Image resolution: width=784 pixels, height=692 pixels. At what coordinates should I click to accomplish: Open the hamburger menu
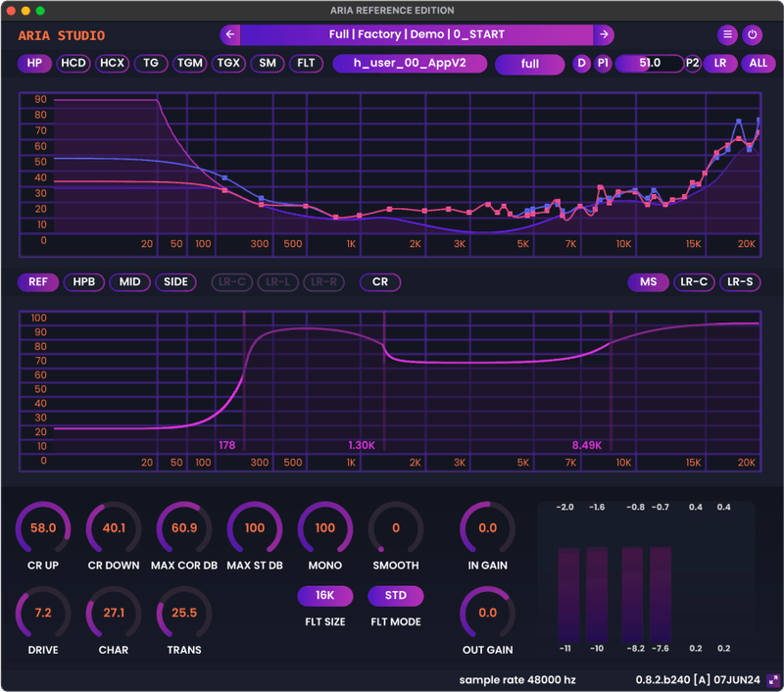[x=727, y=34]
